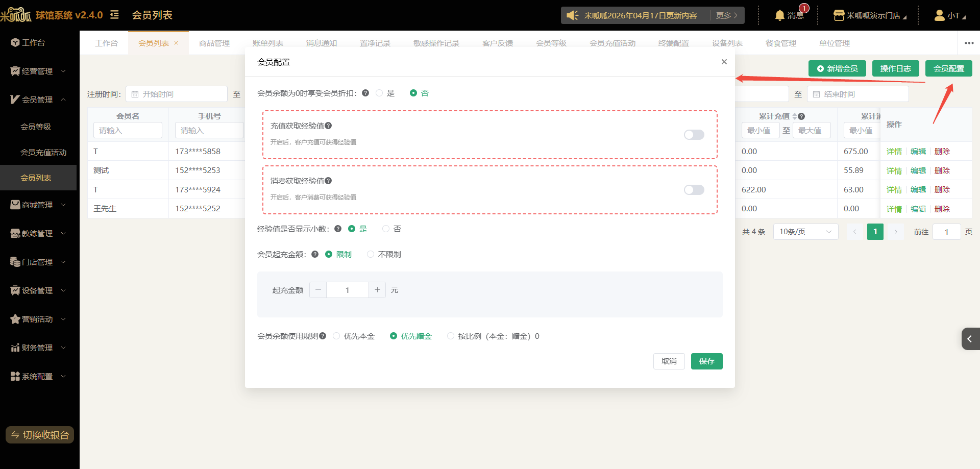
Task: Click help icon beside 会员余额使用规则
Action: (x=323, y=336)
